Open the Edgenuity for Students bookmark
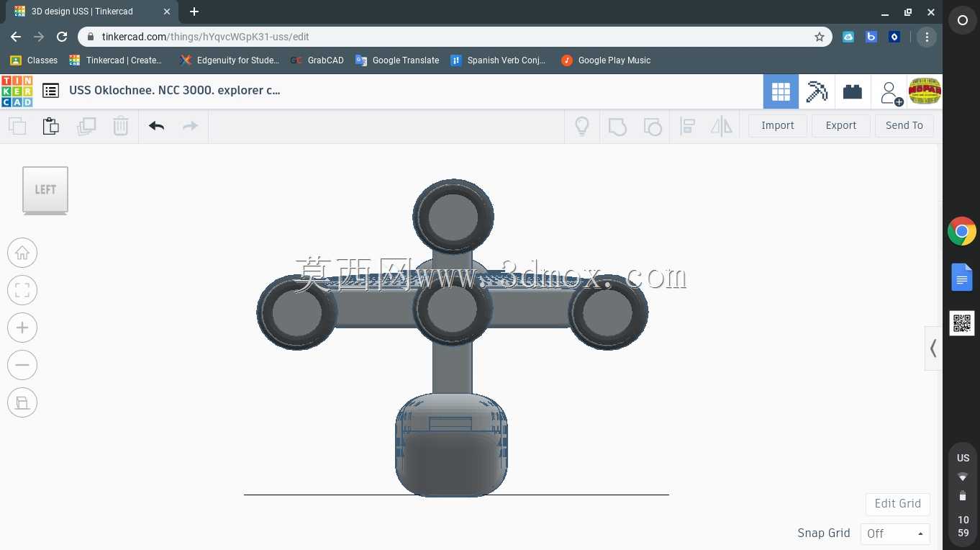Screen dimensions: 980x550 (230, 60)
